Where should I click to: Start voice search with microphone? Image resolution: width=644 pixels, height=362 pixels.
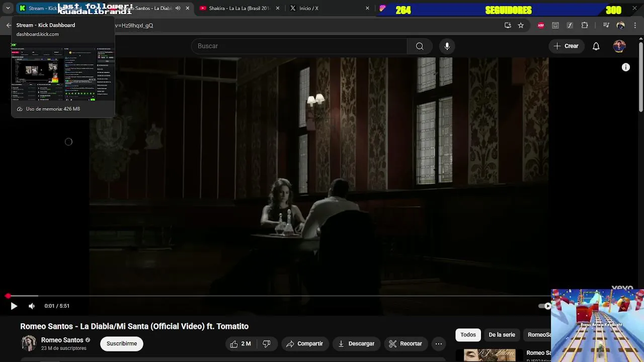(447, 46)
